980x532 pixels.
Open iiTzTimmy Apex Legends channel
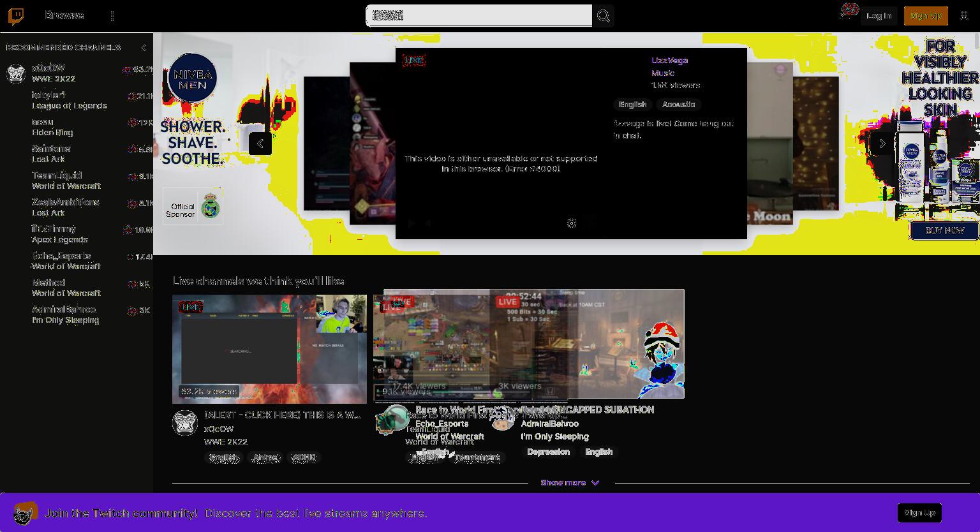click(77, 234)
